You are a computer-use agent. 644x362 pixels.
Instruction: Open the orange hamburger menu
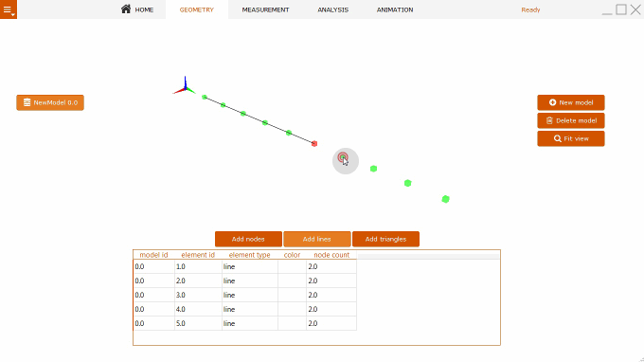coord(9,9)
